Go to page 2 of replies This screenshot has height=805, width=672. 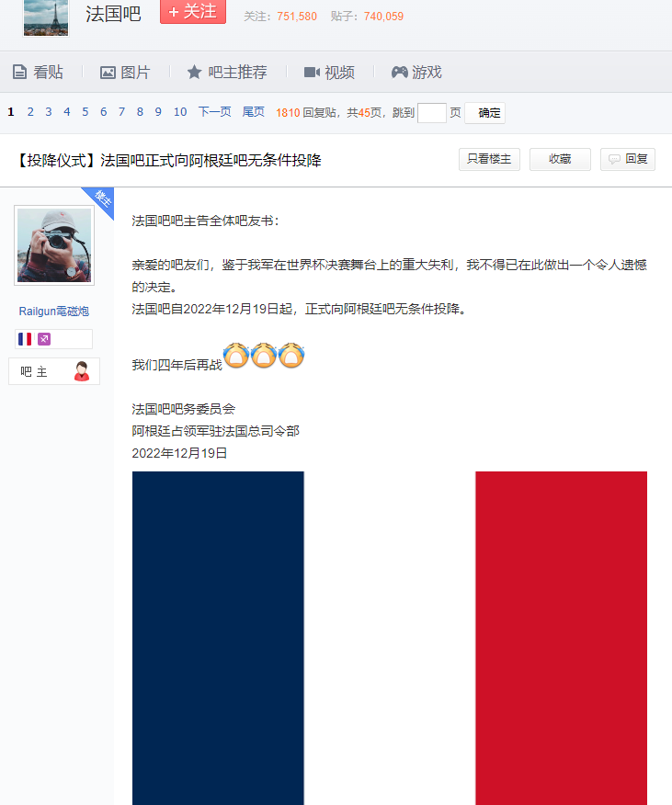30,112
